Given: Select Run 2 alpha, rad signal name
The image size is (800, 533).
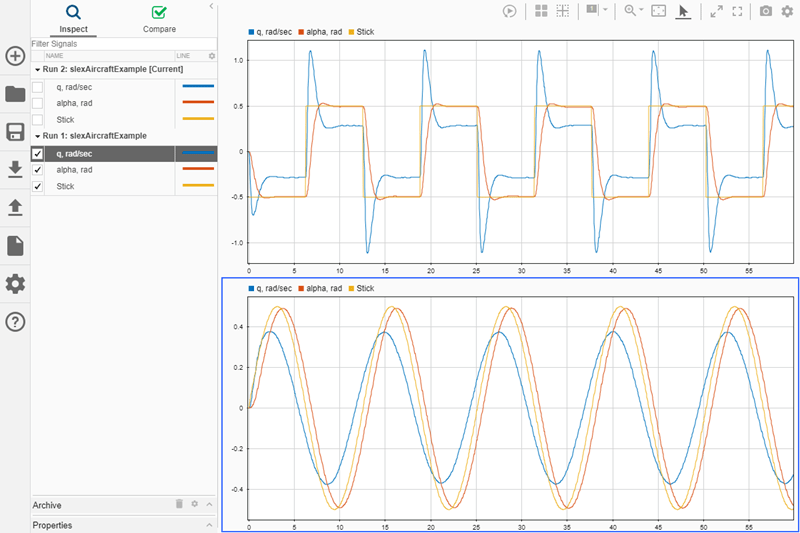Looking at the screenshot, I should click(x=74, y=103).
